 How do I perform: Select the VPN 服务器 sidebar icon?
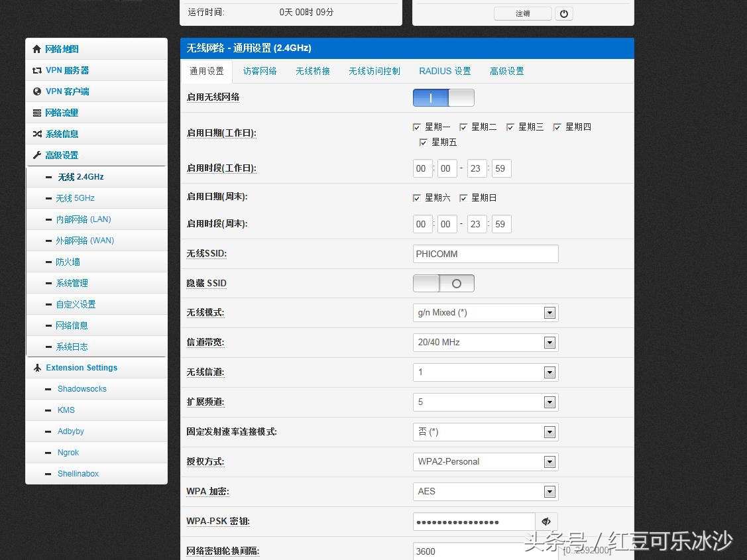point(37,70)
